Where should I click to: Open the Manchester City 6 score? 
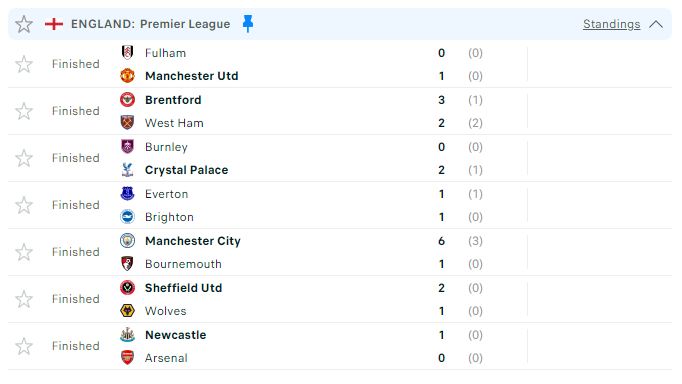[441, 241]
